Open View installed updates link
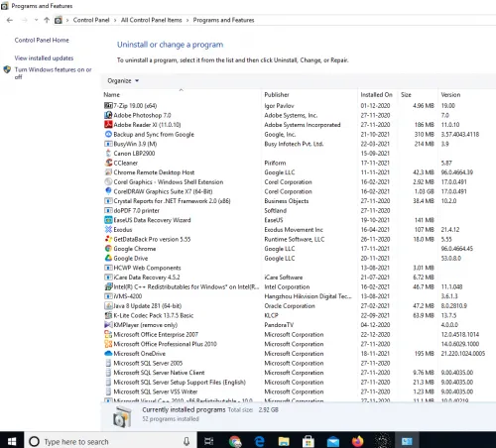This screenshot has width=496, height=448. [x=44, y=58]
